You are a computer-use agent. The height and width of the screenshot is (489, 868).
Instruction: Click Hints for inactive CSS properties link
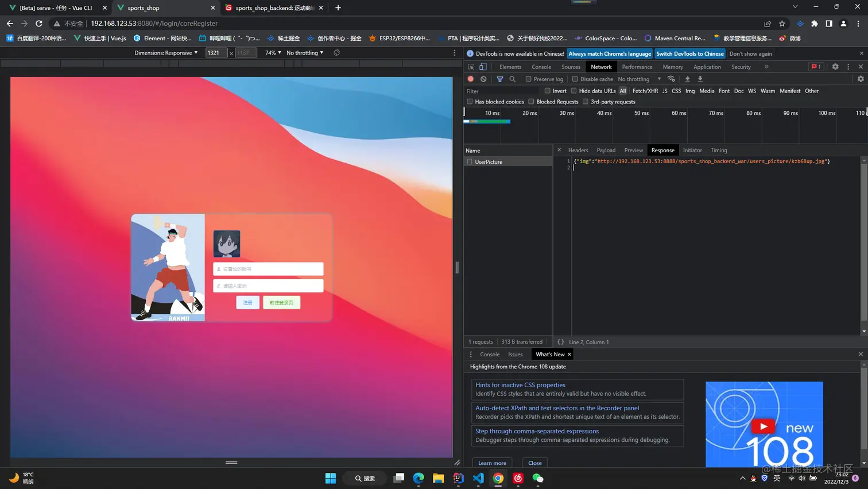coord(520,385)
